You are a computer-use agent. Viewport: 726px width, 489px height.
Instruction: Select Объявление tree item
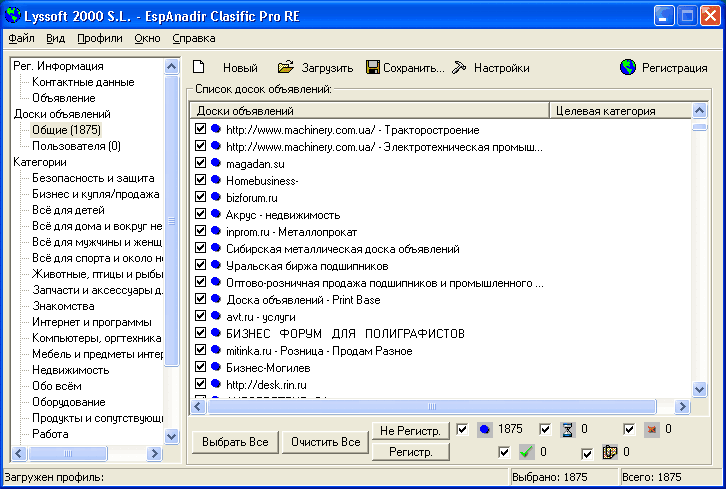(64, 98)
